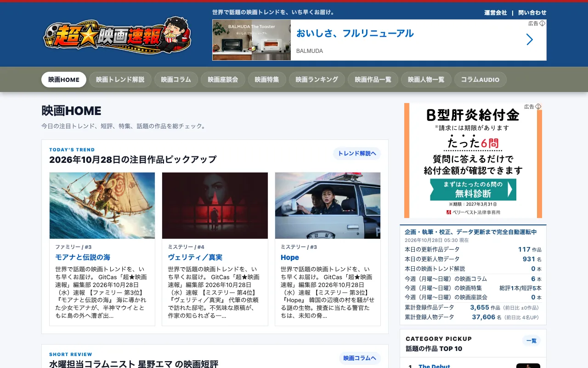
Task: Open the 映画作品一覧 tab
Action: (373, 80)
